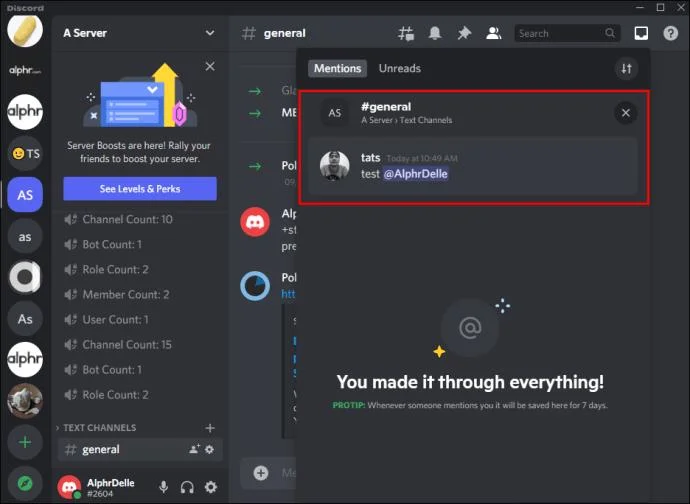Screen dimensions: 690x504
Task: Open user settings gear icon
Action: (211, 487)
